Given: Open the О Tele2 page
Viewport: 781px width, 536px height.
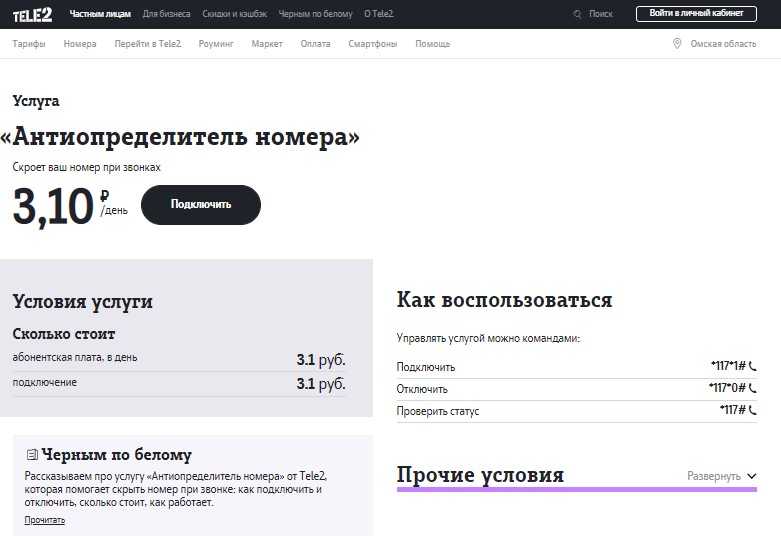Looking at the screenshot, I should coord(379,14).
